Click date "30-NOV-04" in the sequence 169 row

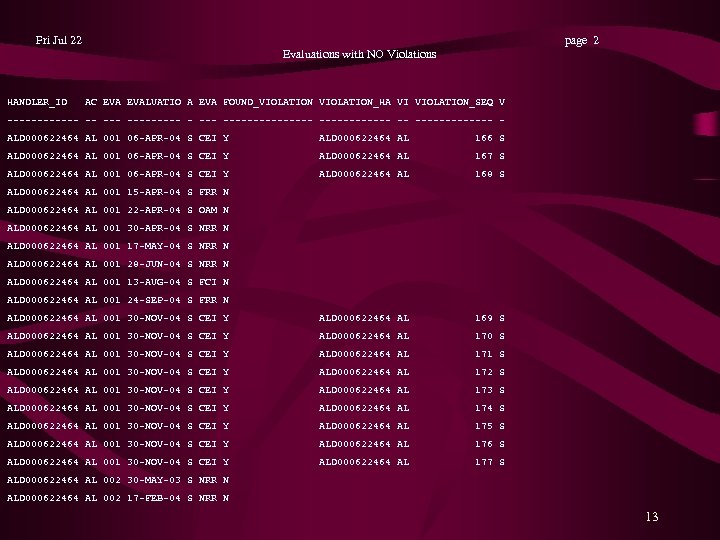click(154, 318)
